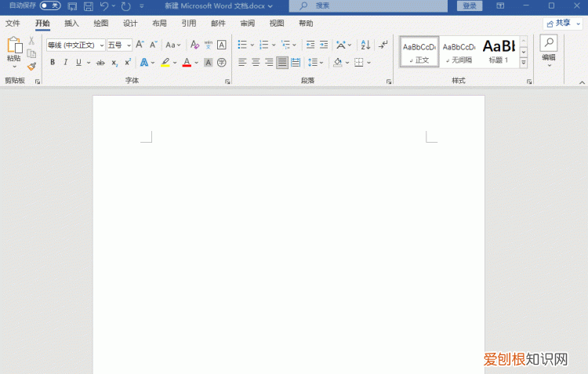Open the Paste options arrow

14,67
